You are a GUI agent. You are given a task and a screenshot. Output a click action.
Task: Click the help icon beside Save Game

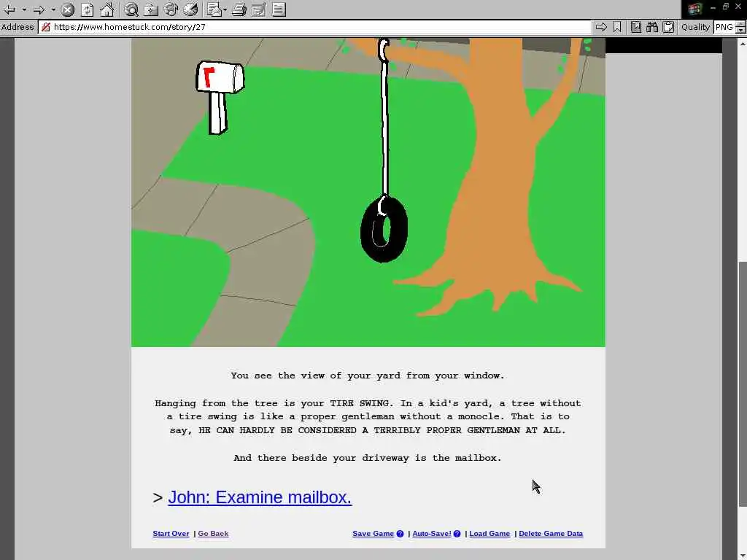400,534
